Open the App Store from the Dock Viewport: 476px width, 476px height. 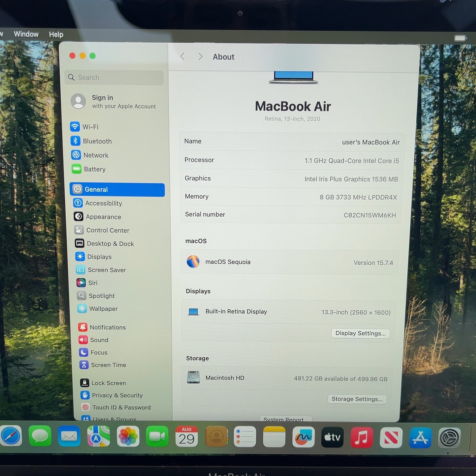[420, 438]
